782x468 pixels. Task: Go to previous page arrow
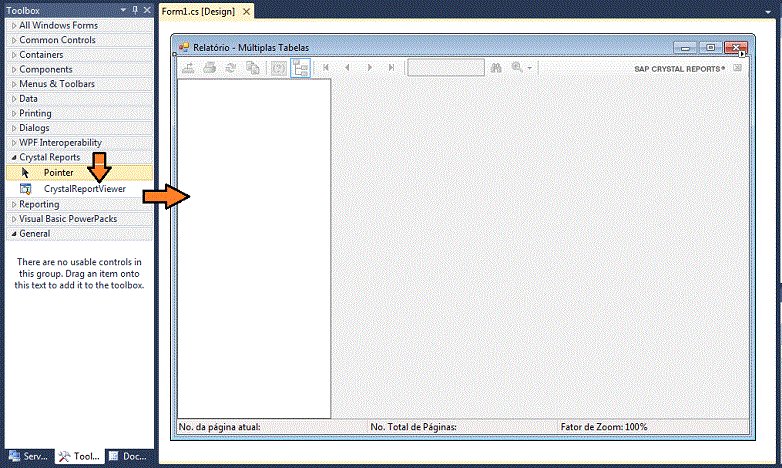click(347, 67)
